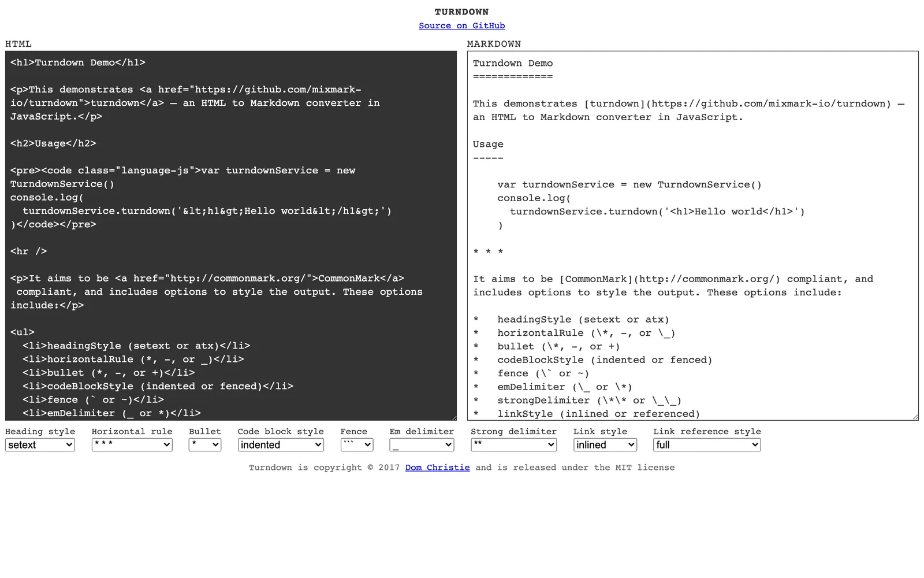
Task: Click the "Em delimiter" label
Action: pyautogui.click(x=422, y=432)
